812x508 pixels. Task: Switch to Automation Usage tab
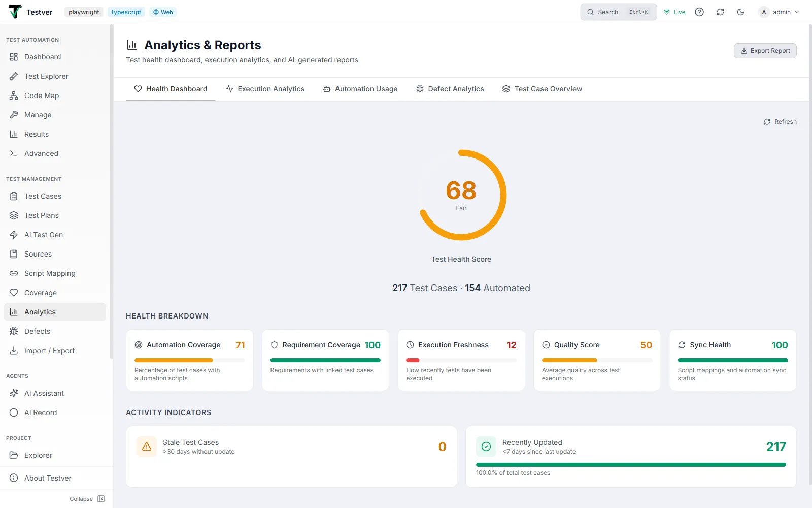[x=360, y=89]
